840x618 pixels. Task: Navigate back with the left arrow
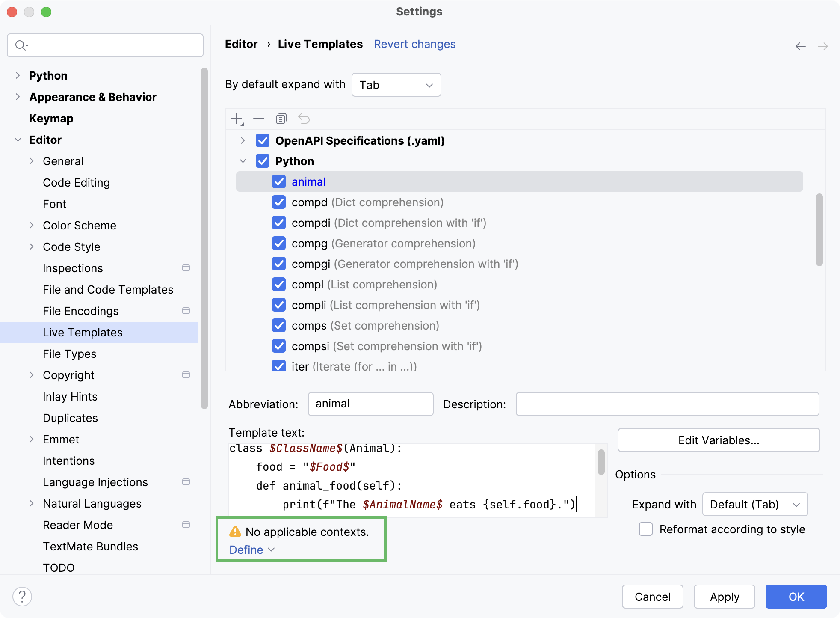pos(800,46)
